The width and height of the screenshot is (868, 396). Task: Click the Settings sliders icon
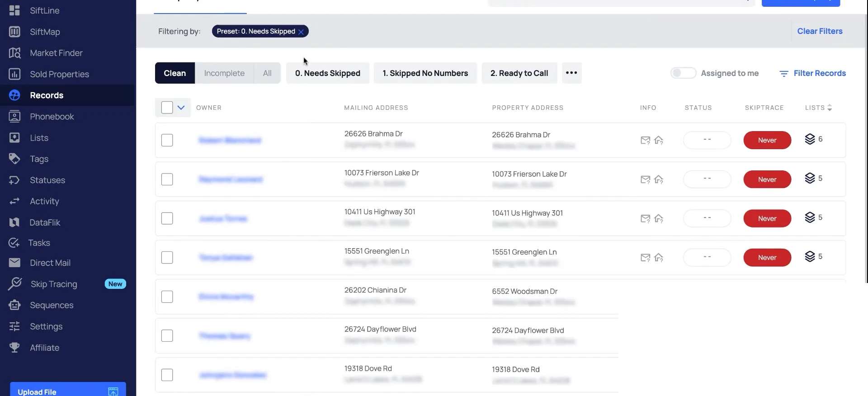coord(14,326)
